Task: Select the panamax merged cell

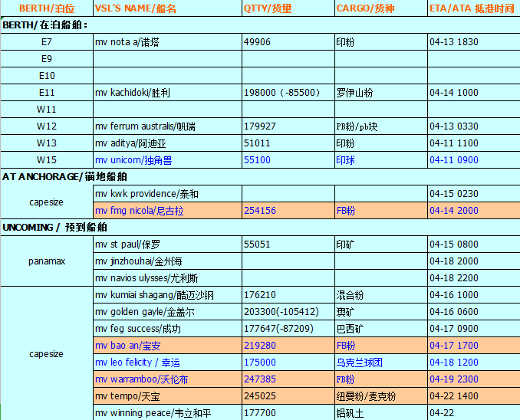Action: (x=47, y=261)
